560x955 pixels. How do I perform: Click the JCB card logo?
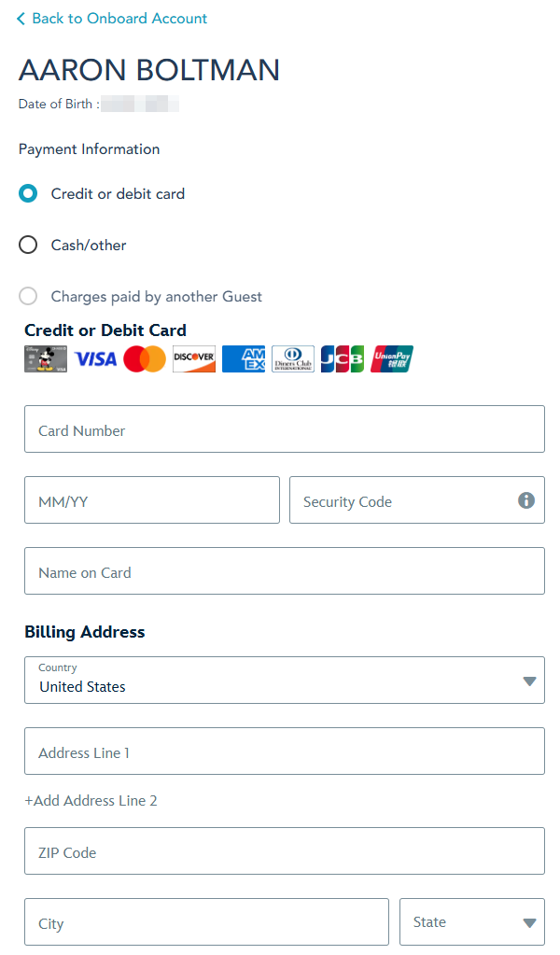point(343,359)
